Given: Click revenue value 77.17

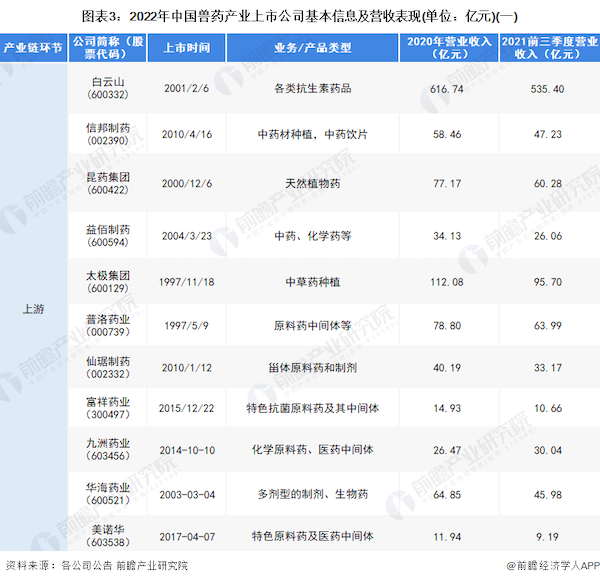Looking at the screenshot, I should 447,184.
